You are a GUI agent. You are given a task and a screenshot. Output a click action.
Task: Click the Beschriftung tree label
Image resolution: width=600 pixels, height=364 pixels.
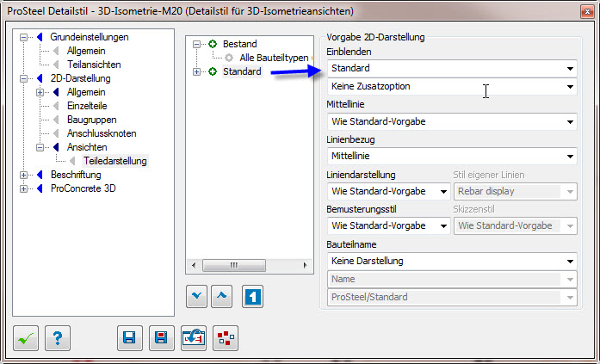click(76, 175)
